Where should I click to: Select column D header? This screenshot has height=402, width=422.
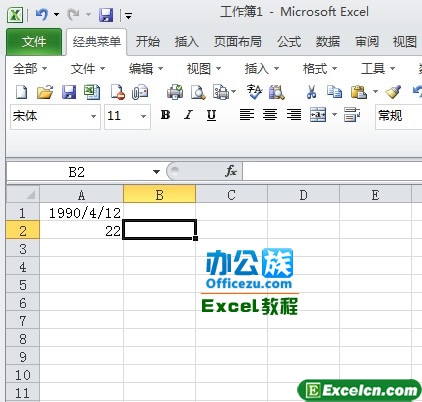(x=303, y=195)
